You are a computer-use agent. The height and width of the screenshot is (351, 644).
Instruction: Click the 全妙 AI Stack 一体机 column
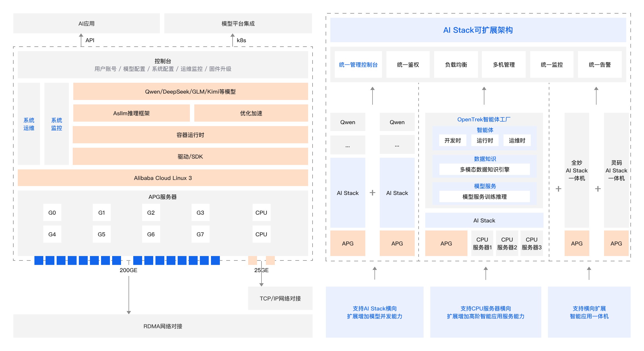point(577,170)
